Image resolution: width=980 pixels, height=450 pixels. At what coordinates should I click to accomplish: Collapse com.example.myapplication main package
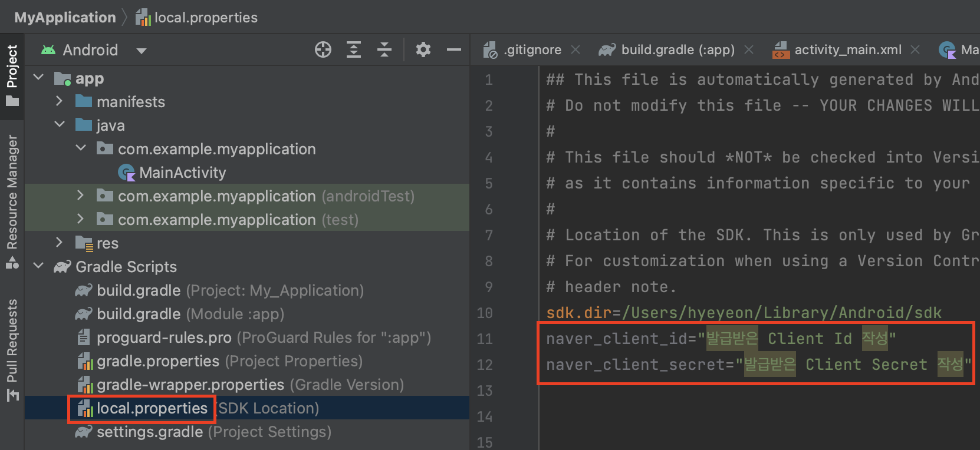tap(81, 148)
